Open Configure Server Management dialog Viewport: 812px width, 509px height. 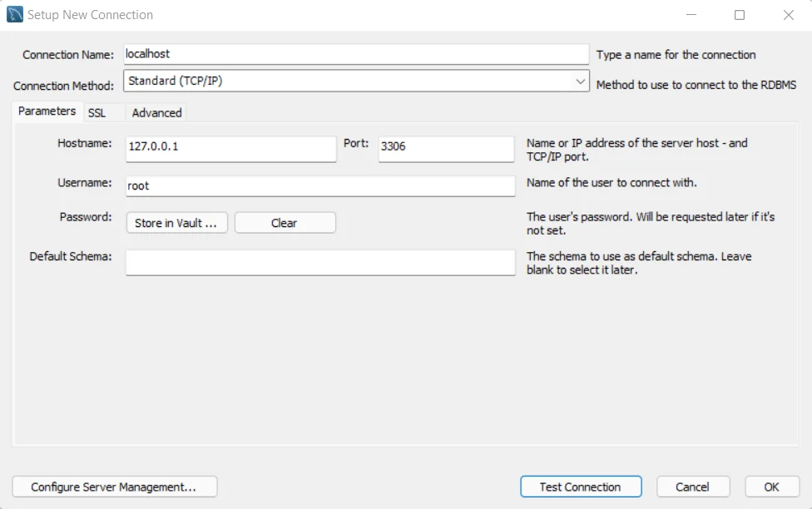(114, 487)
